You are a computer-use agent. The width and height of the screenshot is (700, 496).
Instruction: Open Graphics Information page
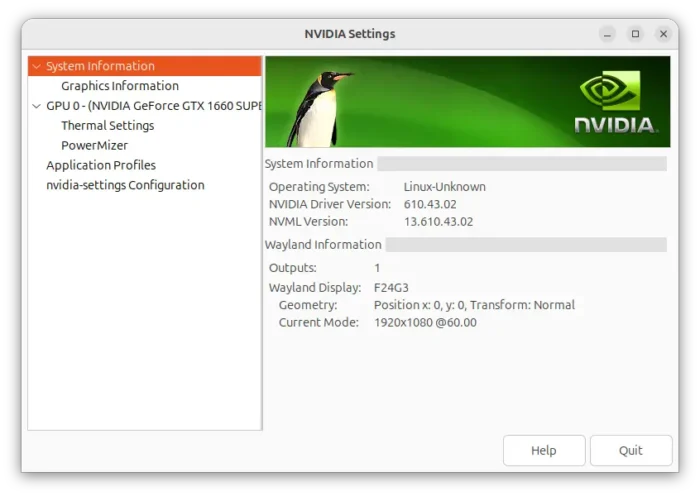[x=120, y=86]
